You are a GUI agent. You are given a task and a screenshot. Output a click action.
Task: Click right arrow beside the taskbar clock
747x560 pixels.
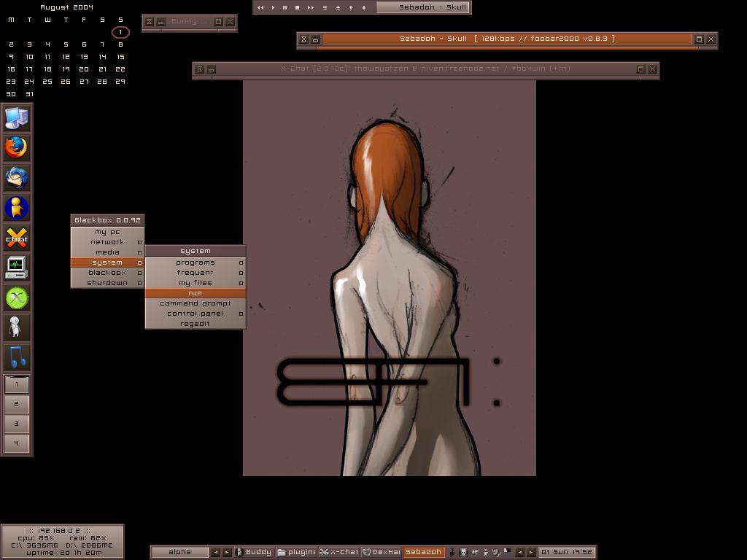click(531, 553)
